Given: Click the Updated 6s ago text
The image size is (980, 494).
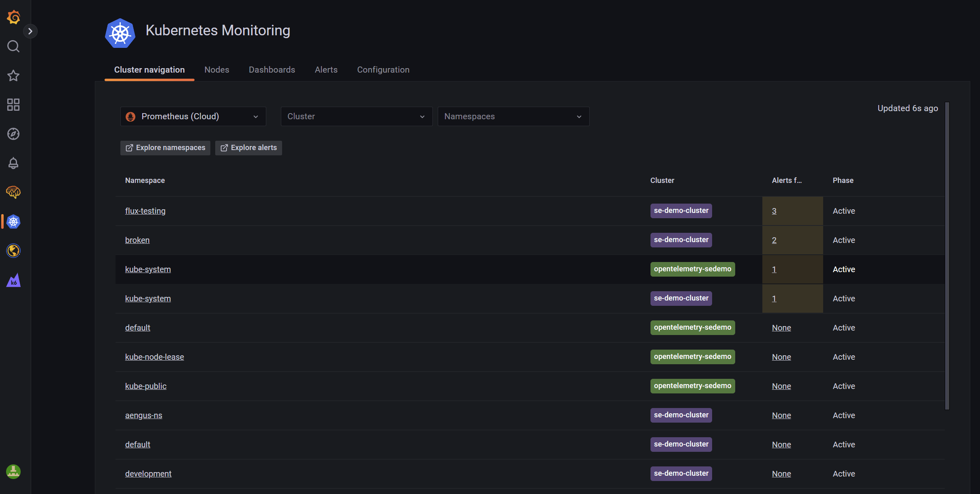Looking at the screenshot, I should pos(907,108).
